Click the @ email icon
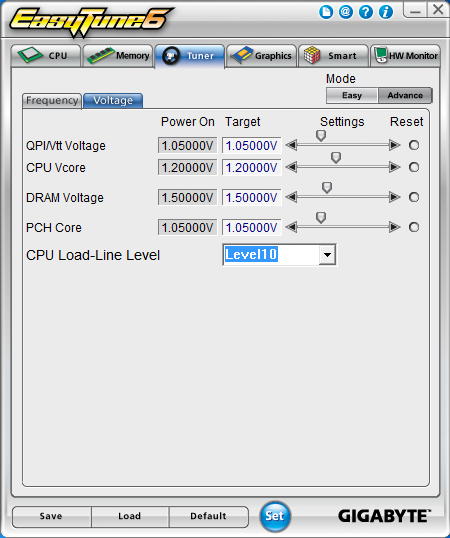Viewport: 450px width, 538px height. [346, 12]
